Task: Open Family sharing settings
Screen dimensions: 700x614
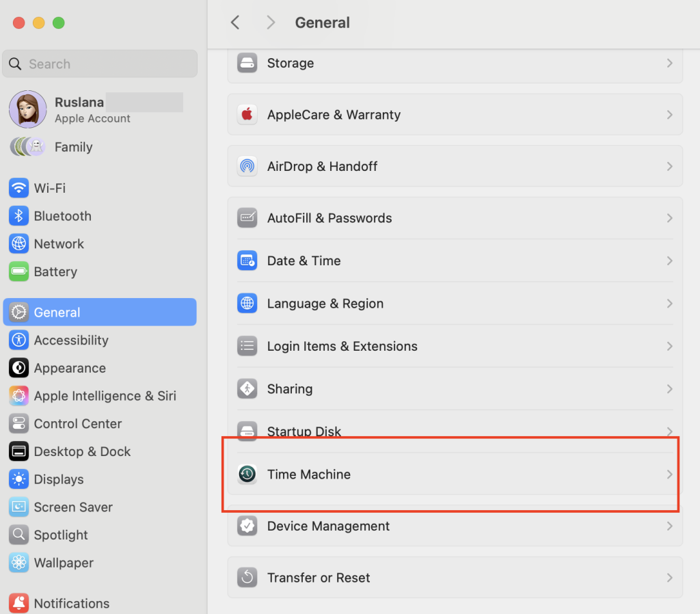Action: (100, 147)
